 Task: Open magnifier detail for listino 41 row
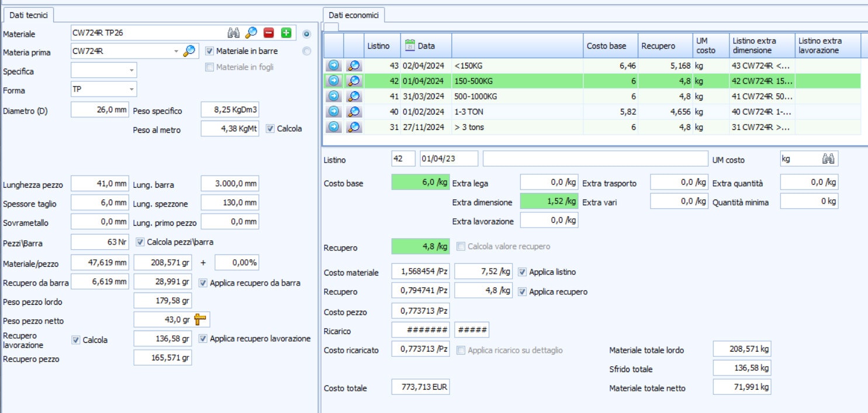coord(354,96)
